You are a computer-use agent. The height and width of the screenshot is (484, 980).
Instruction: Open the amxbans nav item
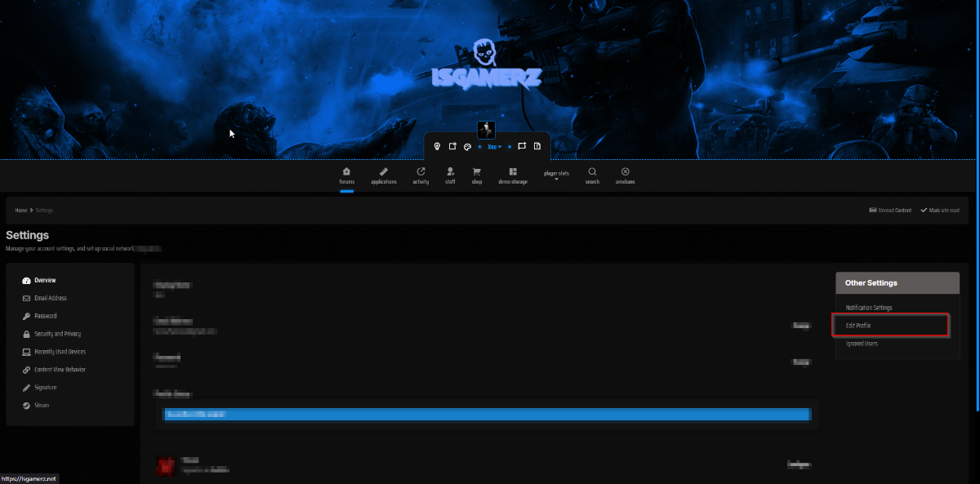coord(625,175)
